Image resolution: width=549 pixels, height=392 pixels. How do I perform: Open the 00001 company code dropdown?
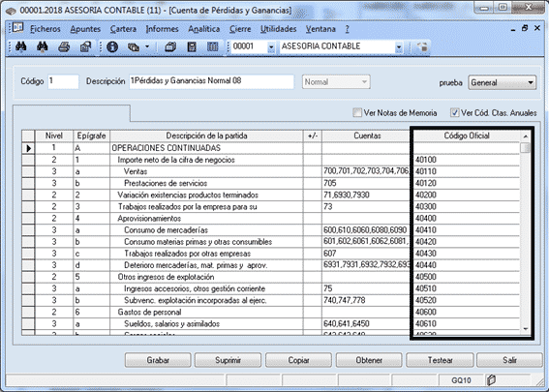(x=271, y=46)
